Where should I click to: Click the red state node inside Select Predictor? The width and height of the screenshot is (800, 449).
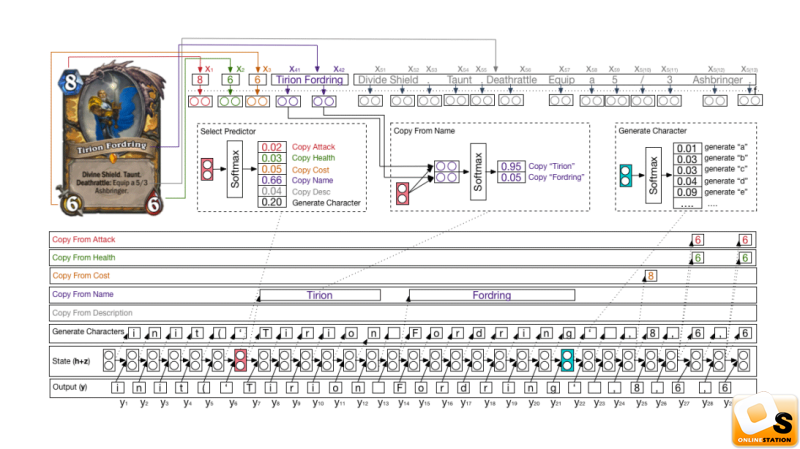pos(207,169)
